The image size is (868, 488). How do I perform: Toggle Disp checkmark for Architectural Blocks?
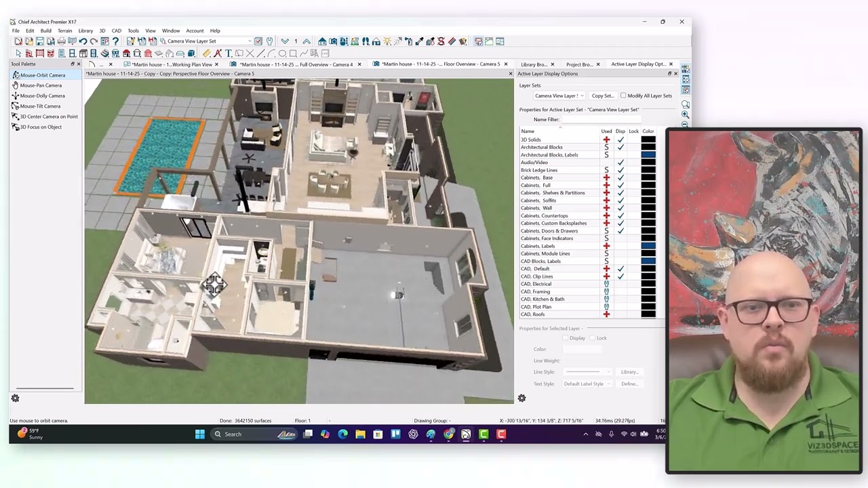coord(620,147)
